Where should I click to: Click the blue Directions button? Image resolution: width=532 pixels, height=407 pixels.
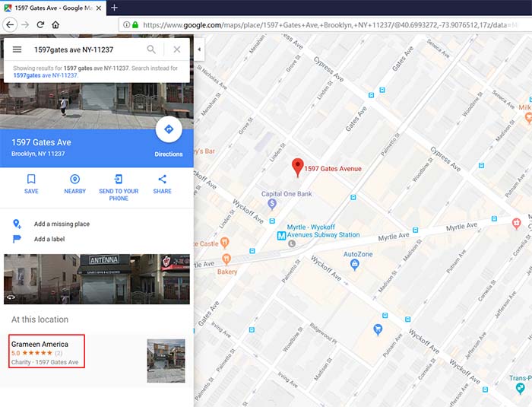point(169,130)
